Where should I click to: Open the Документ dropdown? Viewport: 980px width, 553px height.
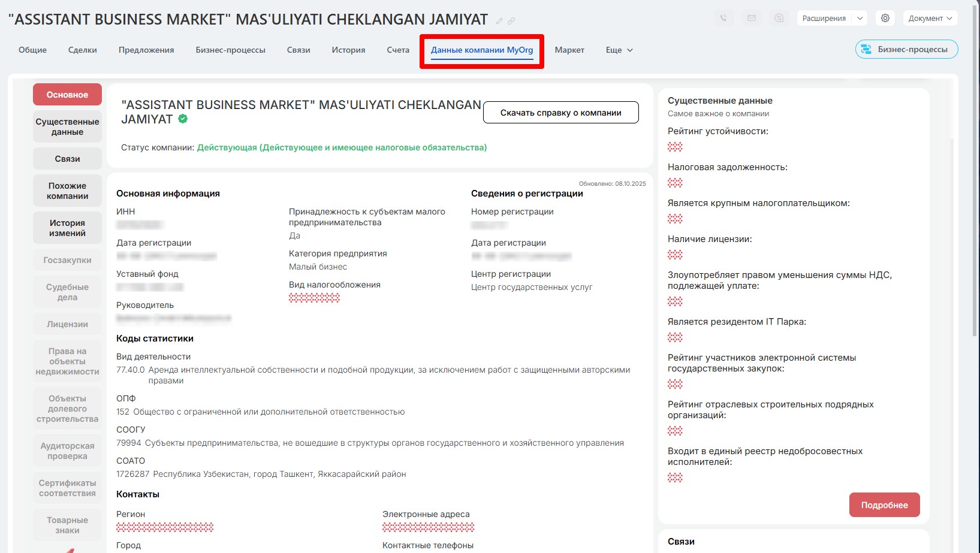click(x=930, y=18)
